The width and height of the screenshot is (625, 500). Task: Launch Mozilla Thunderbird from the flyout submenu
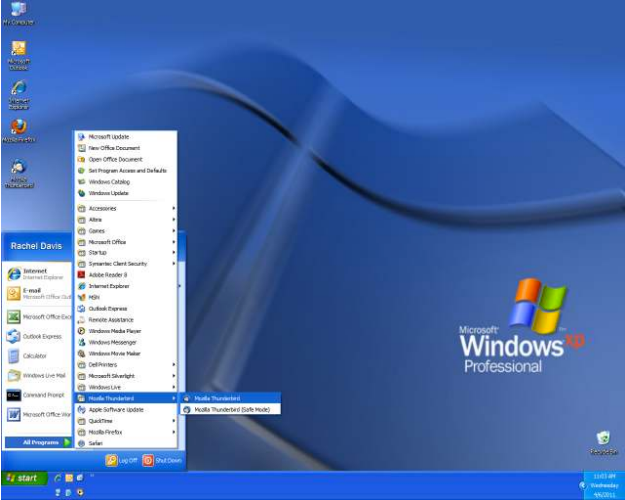[231, 398]
